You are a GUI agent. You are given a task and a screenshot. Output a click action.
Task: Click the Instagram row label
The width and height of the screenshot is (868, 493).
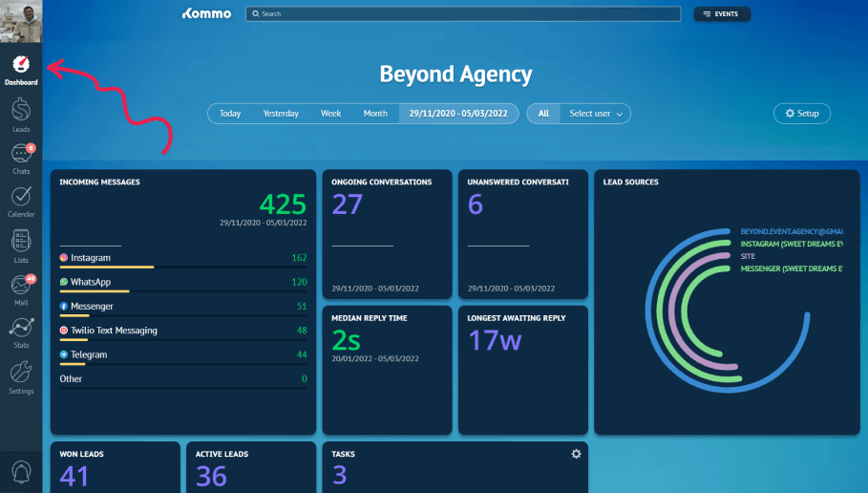pos(91,258)
